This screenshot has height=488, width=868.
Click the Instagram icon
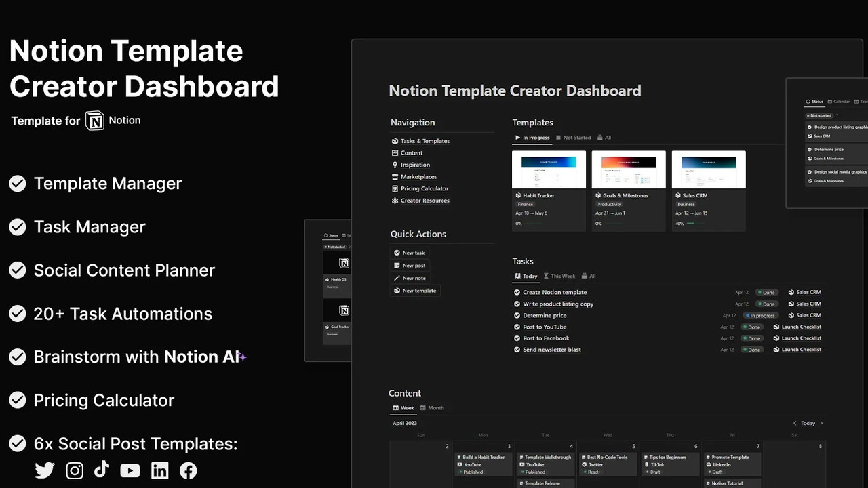pyautogui.click(x=75, y=470)
